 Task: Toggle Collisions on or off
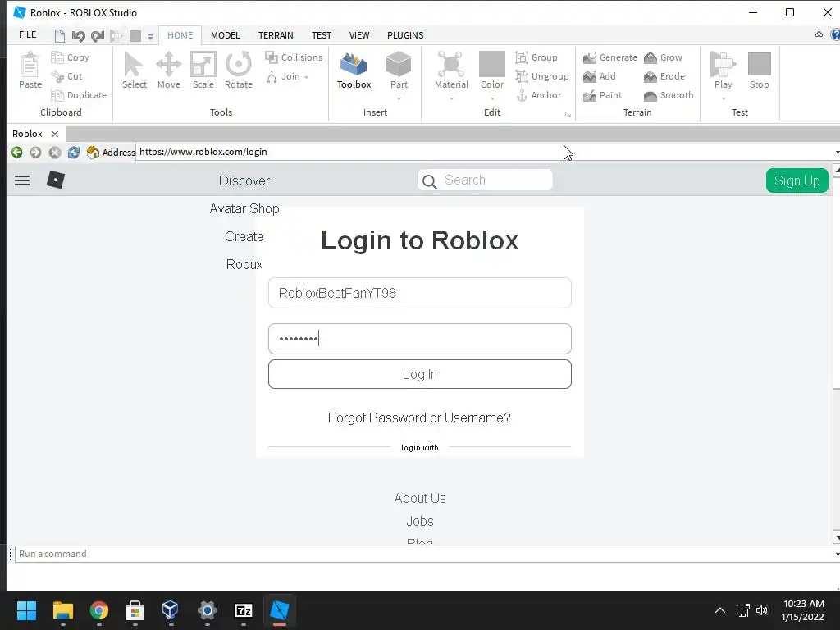pos(294,57)
